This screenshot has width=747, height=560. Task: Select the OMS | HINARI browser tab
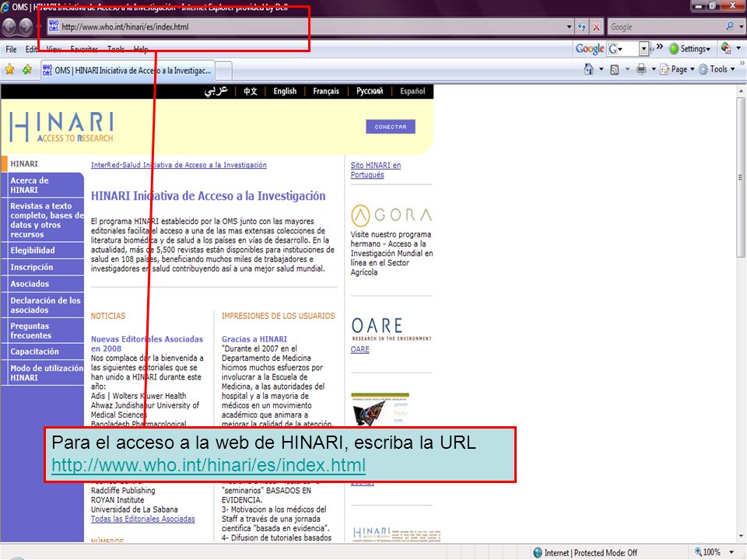pyautogui.click(x=128, y=71)
